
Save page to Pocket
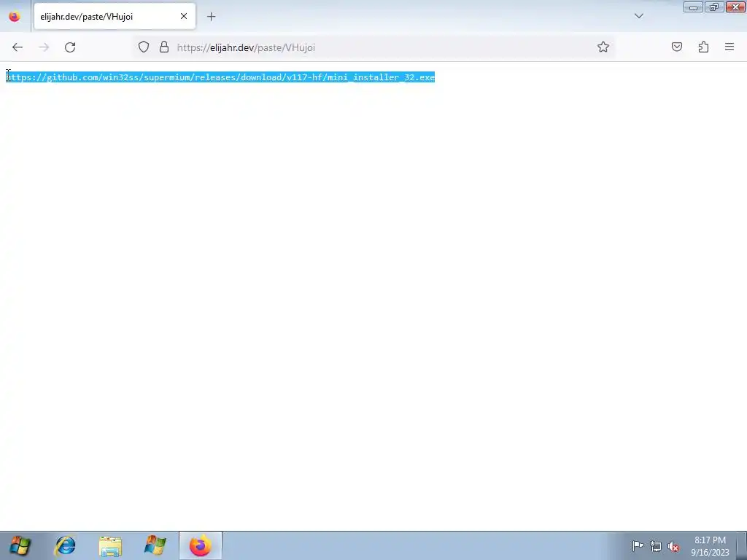click(x=677, y=47)
